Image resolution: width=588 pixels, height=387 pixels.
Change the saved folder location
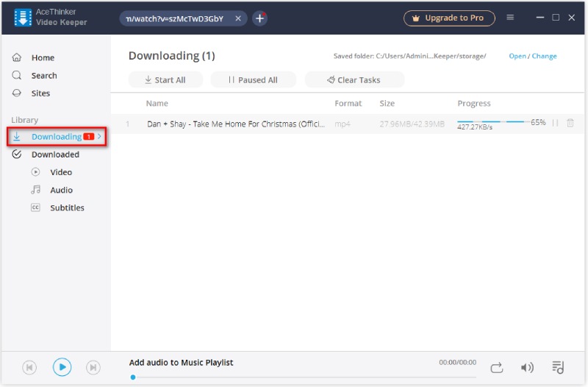545,56
